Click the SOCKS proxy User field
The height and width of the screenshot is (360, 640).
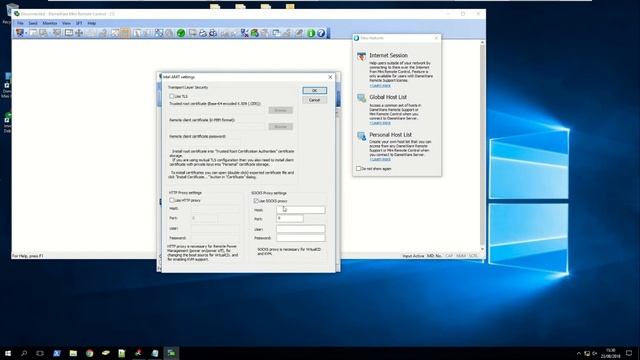pyautogui.click(x=301, y=229)
